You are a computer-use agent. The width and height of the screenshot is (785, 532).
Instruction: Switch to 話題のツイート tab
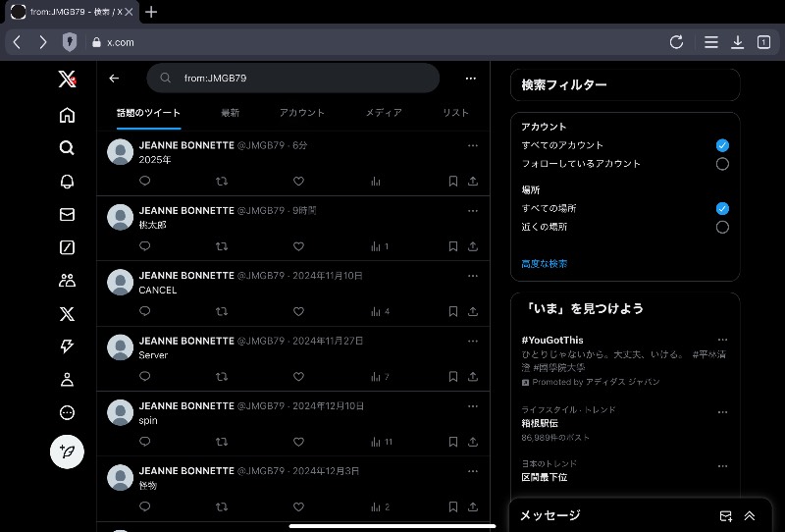click(x=148, y=113)
